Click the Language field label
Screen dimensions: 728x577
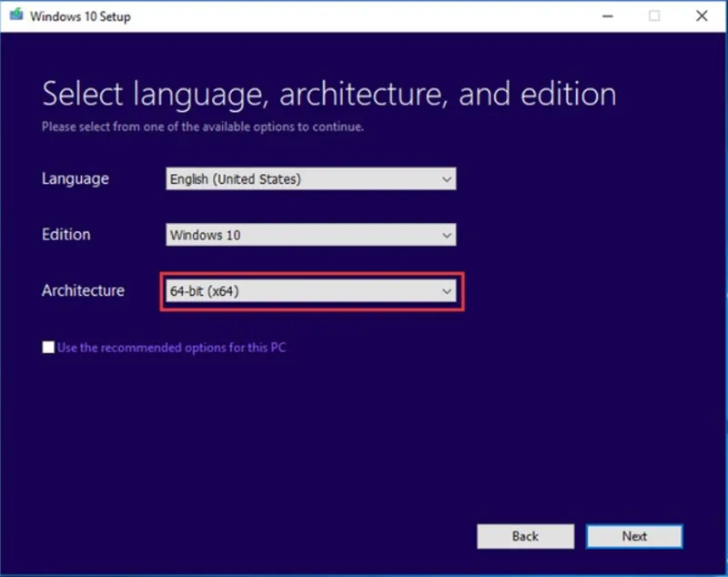[x=76, y=179]
